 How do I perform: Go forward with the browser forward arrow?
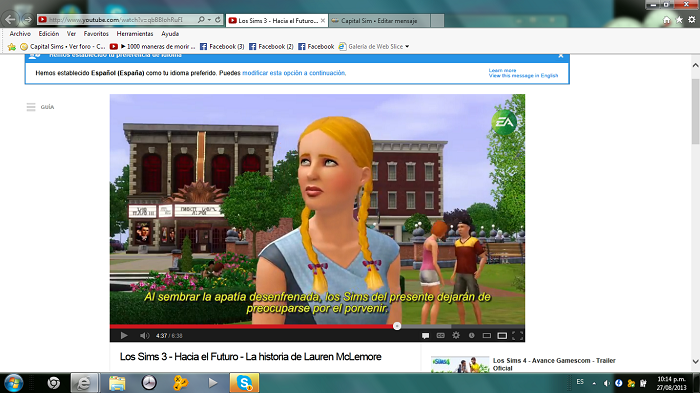28,20
